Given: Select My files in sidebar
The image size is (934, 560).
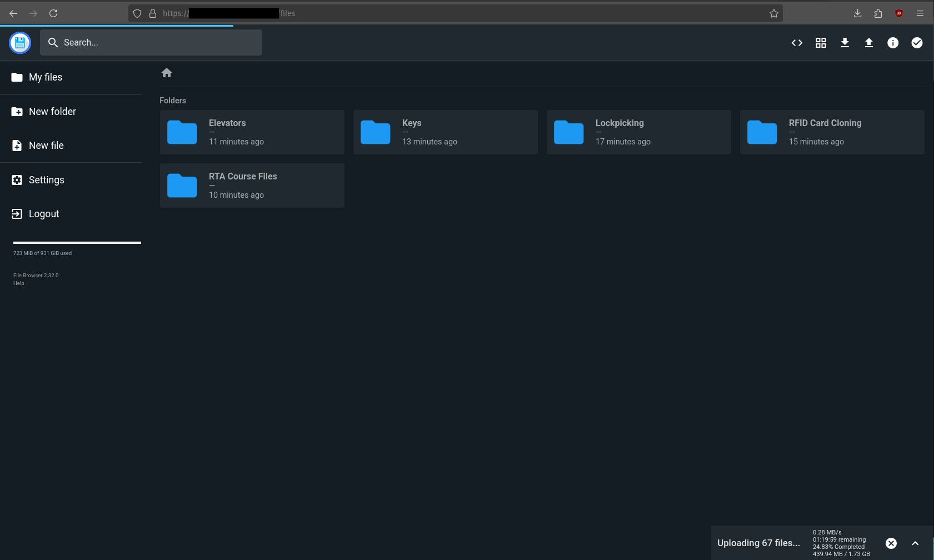Looking at the screenshot, I should pyautogui.click(x=45, y=77).
